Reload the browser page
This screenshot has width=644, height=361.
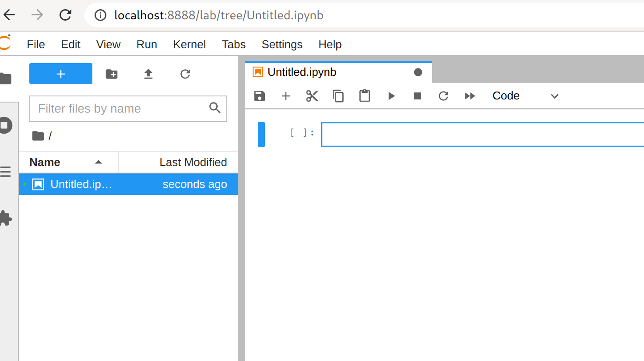pyautogui.click(x=66, y=15)
